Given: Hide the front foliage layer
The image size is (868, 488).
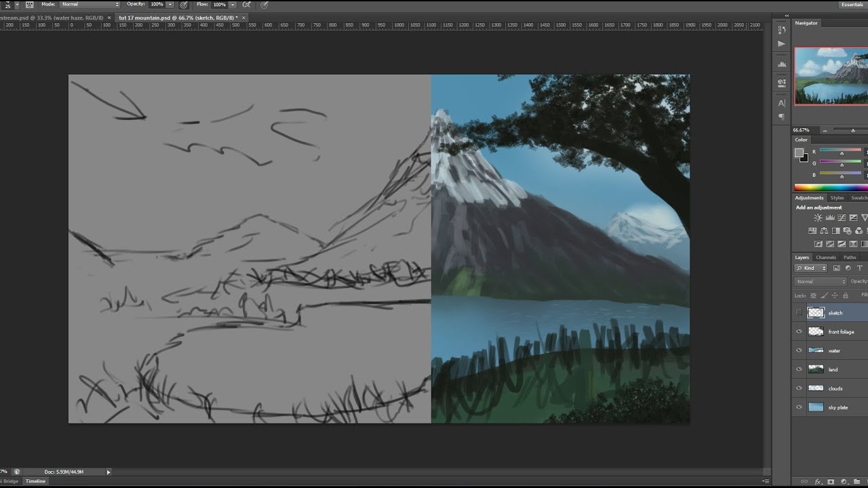Looking at the screenshot, I should click(x=799, y=331).
